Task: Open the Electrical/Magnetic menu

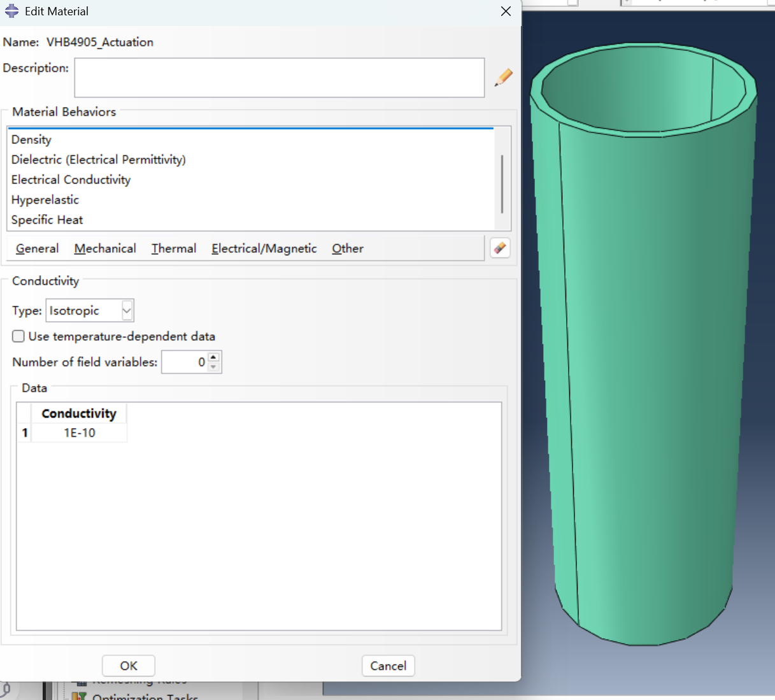Action: (264, 248)
